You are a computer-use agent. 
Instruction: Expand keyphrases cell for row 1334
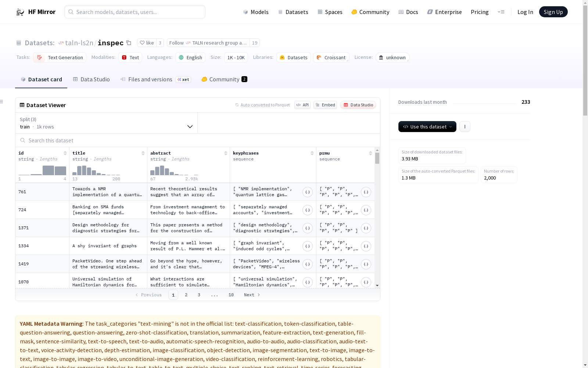click(308, 246)
